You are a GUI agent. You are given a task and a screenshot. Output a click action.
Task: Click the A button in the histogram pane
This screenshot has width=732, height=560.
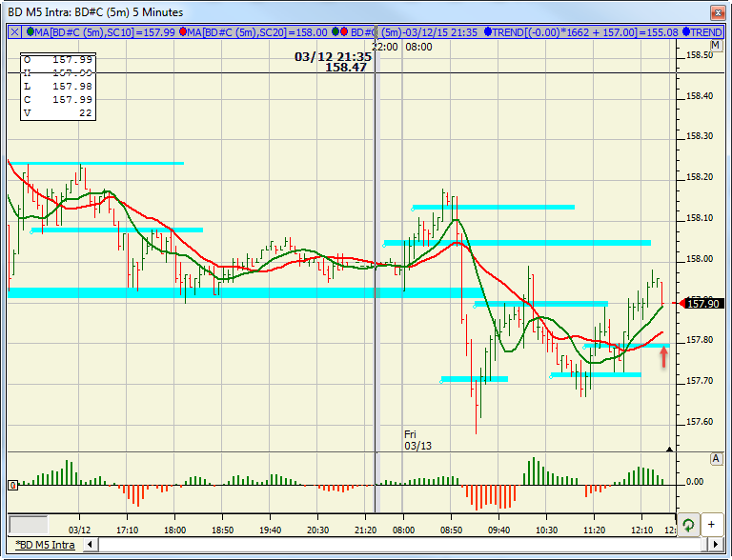coord(716,459)
